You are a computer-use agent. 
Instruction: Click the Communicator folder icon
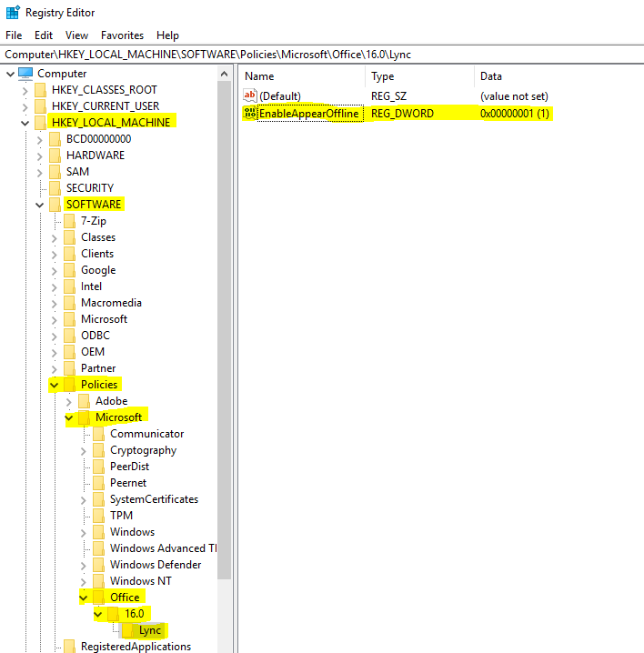(99, 434)
